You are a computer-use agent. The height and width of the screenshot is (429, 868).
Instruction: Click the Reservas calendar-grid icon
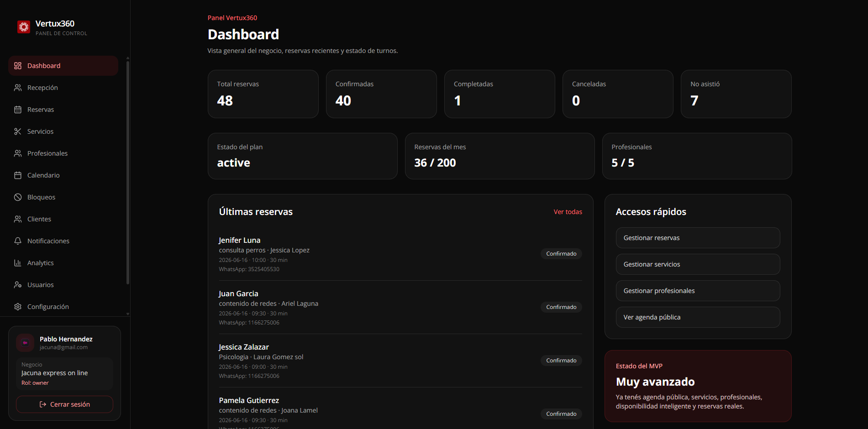click(x=18, y=110)
